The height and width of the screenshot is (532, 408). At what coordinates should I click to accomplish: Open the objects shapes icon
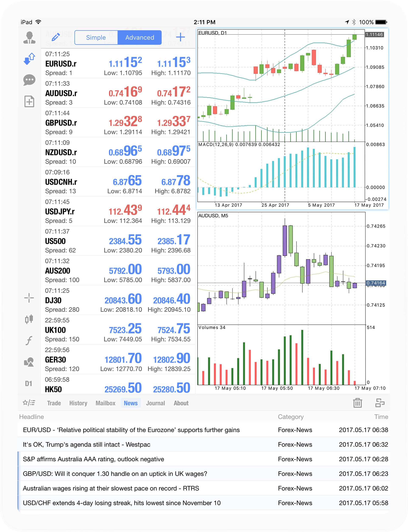(x=29, y=362)
